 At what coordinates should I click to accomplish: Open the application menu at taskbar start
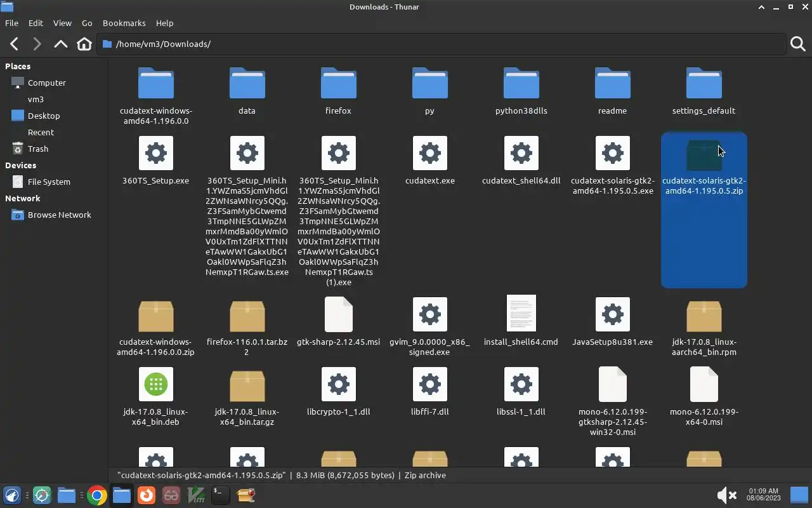click(11, 495)
